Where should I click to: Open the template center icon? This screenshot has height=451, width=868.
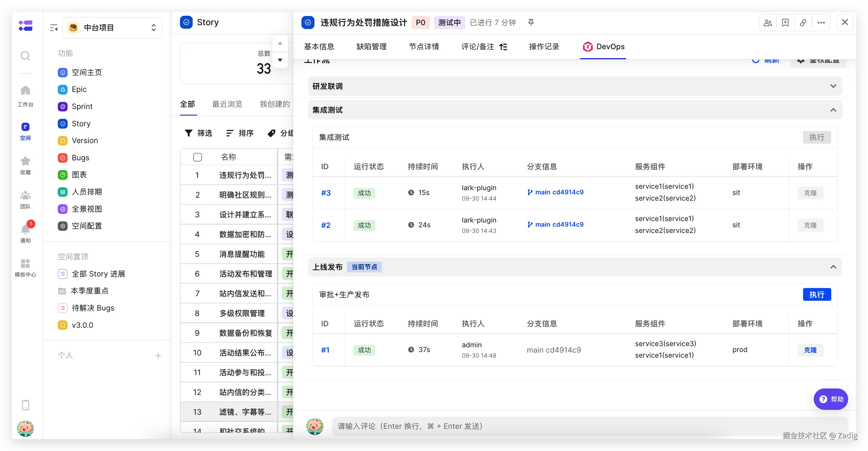[x=25, y=263]
